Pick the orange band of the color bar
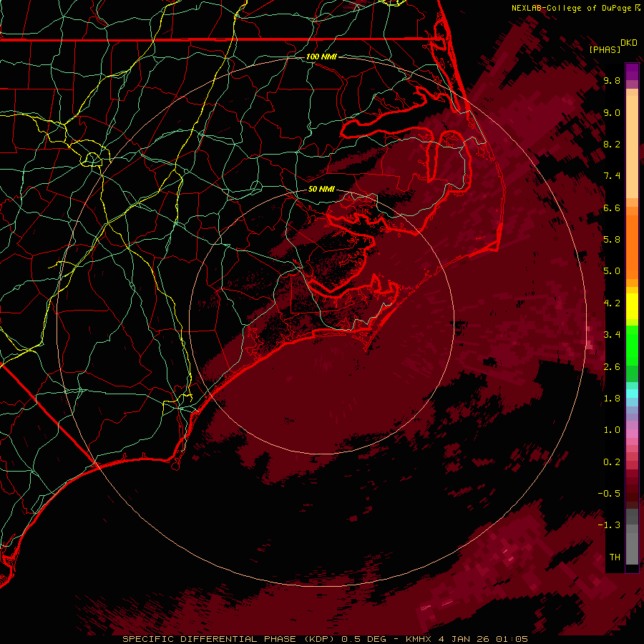The height and width of the screenshot is (644, 644). coord(632,248)
